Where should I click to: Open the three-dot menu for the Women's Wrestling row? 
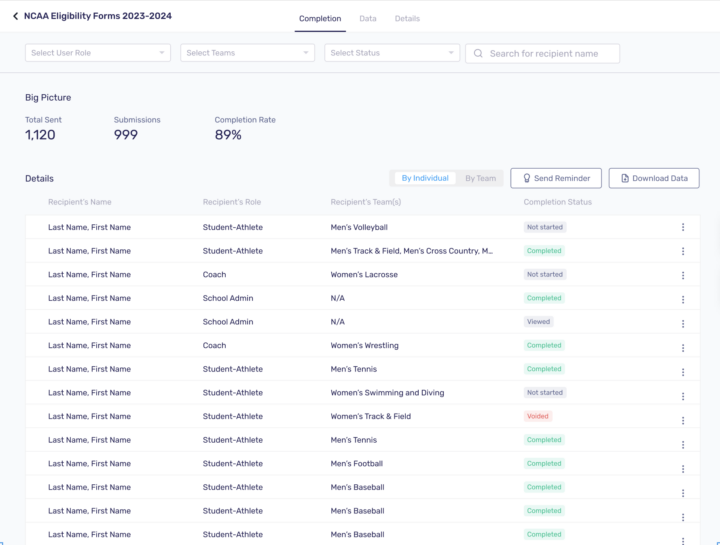[683, 346]
